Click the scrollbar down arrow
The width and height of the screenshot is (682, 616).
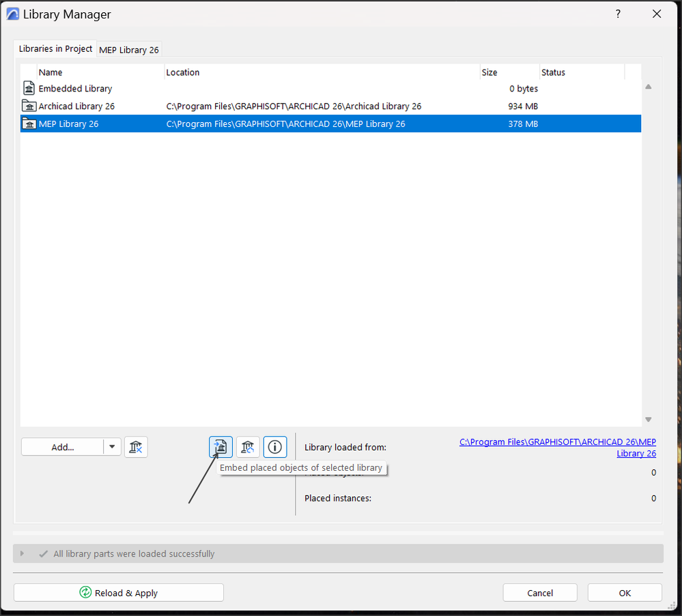click(x=648, y=419)
